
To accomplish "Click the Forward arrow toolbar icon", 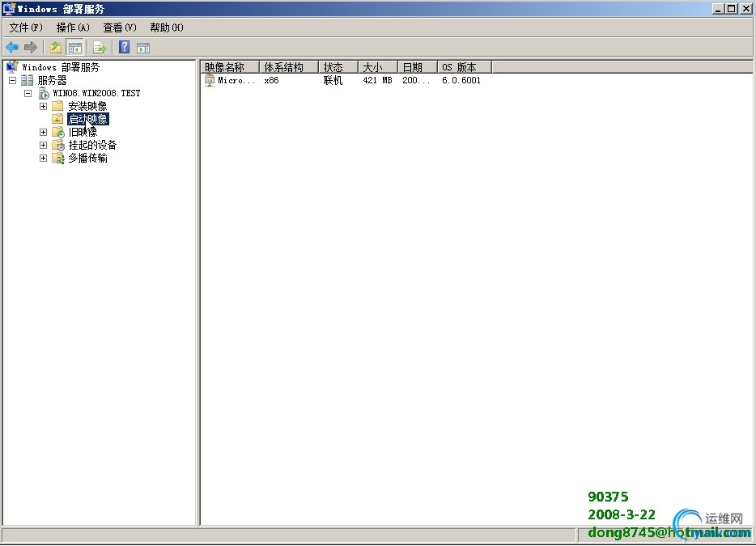I will click(x=31, y=47).
